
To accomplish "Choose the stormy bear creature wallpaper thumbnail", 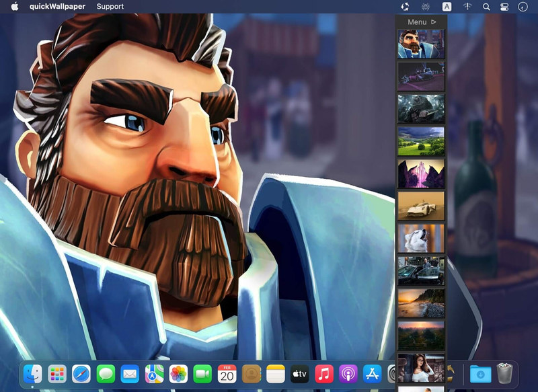I will (421, 109).
